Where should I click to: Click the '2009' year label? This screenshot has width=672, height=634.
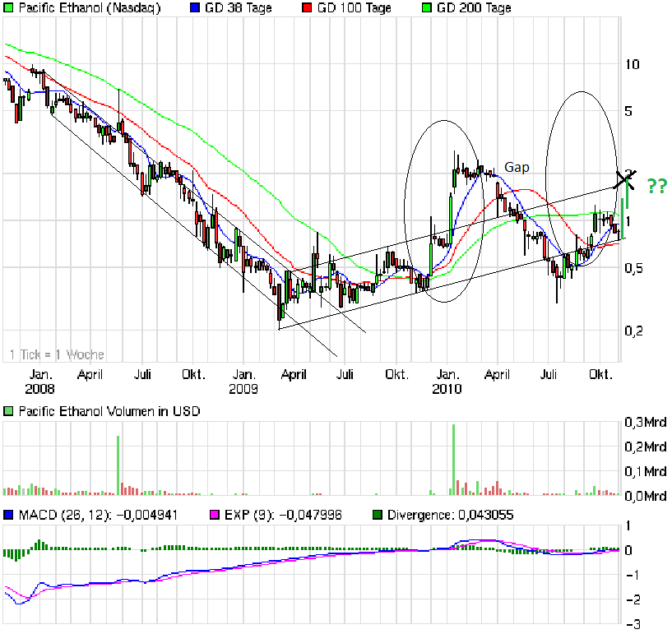tap(243, 389)
